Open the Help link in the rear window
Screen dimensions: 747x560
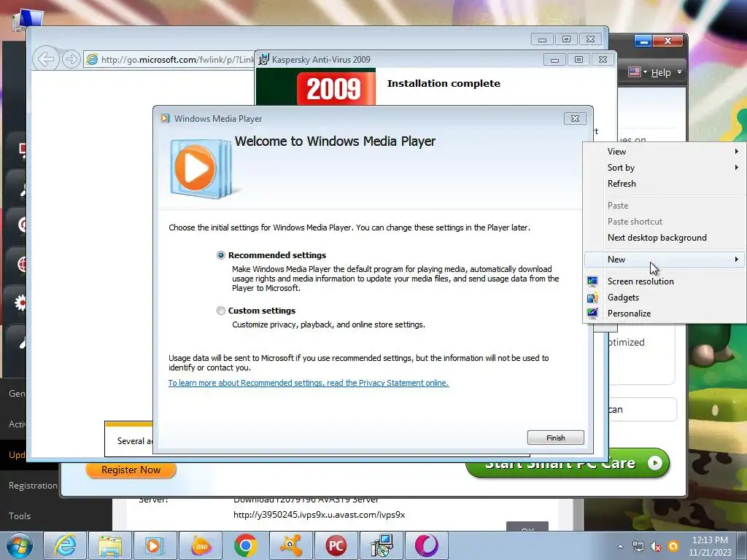point(661,72)
